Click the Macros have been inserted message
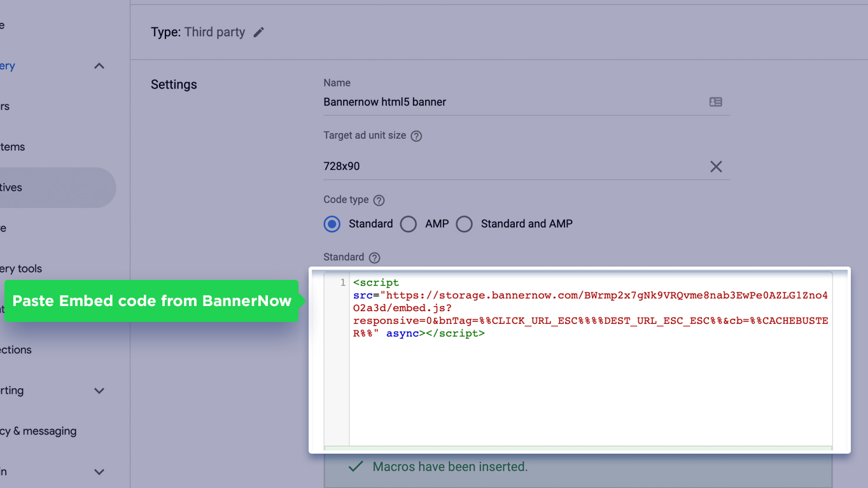The image size is (868, 488). tap(450, 467)
